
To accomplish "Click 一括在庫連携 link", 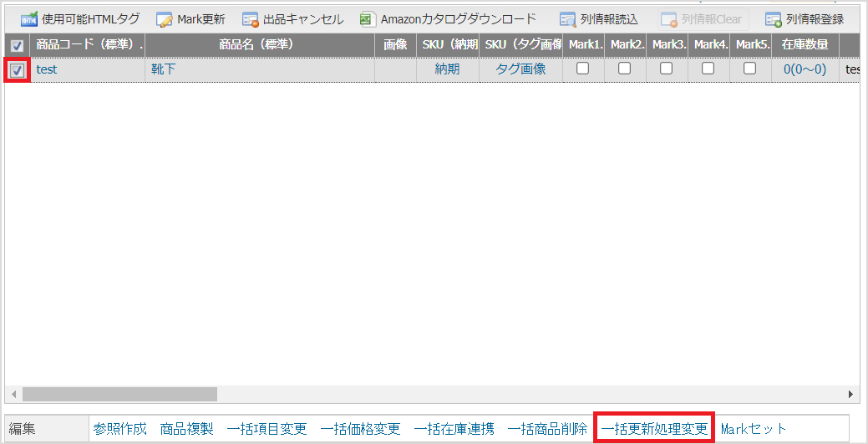I will (454, 428).
